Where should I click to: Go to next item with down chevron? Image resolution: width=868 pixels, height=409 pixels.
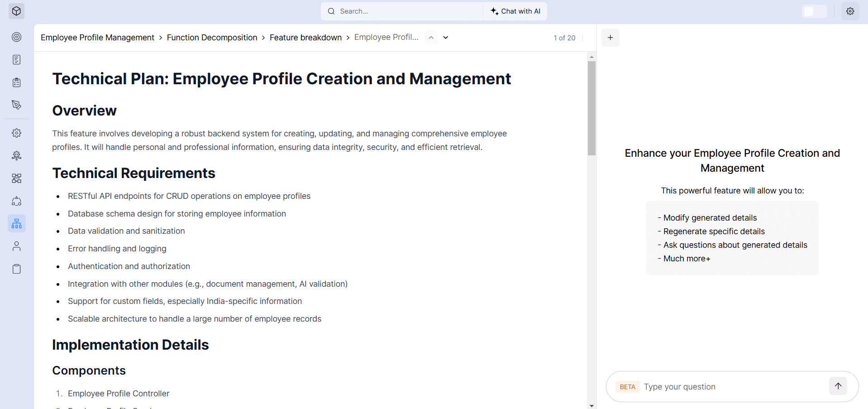(446, 38)
